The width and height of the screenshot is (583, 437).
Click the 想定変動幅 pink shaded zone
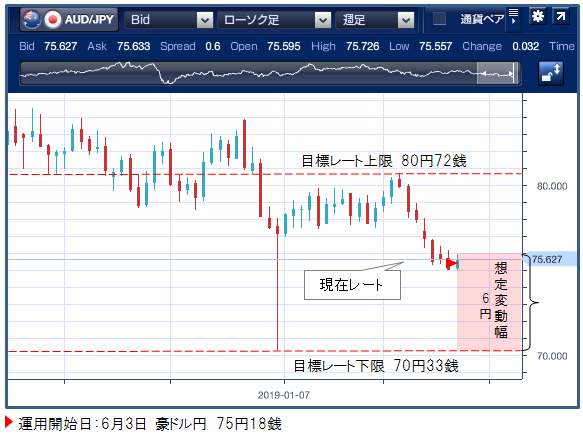click(x=489, y=302)
